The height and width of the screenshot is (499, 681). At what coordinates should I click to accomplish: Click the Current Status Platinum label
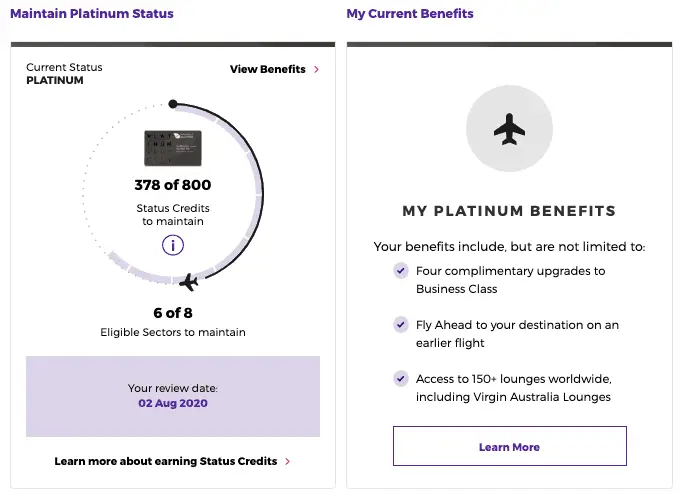click(64, 74)
